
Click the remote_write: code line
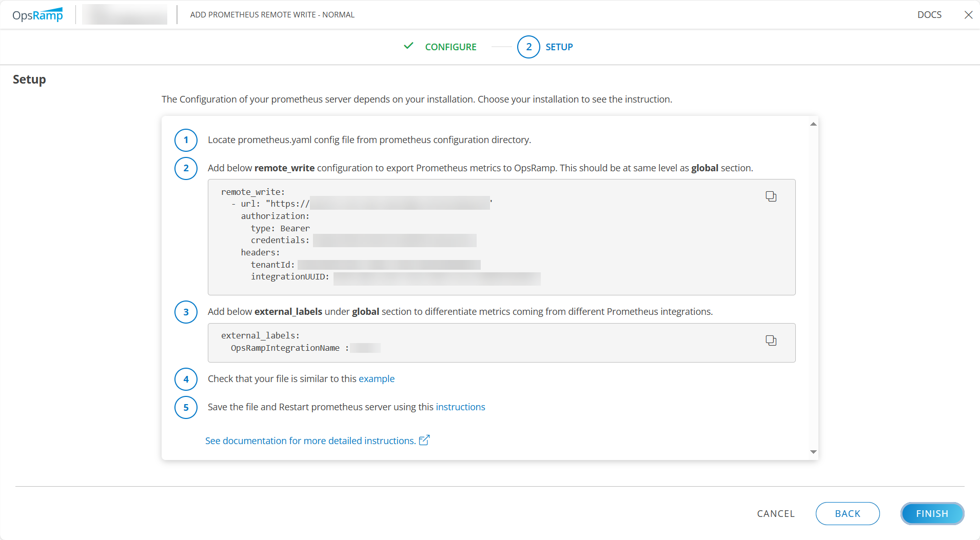[x=253, y=192]
